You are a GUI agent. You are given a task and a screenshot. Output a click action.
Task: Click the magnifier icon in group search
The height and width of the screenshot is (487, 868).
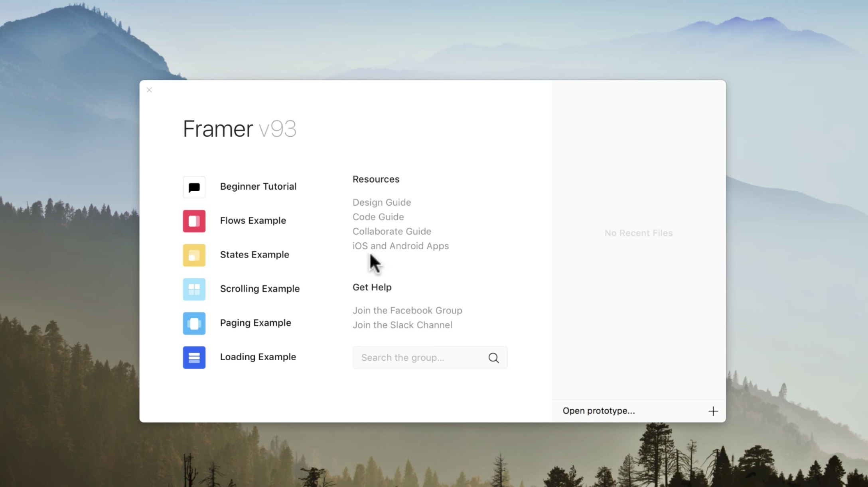pyautogui.click(x=493, y=358)
